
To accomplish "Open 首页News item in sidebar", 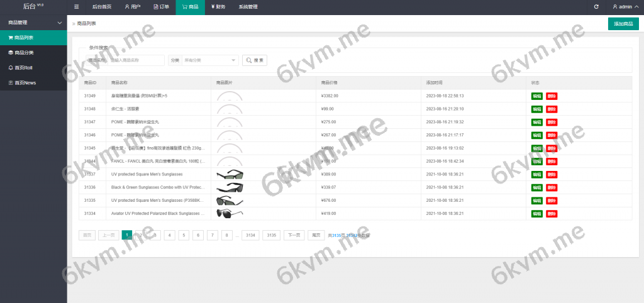I will [x=33, y=83].
